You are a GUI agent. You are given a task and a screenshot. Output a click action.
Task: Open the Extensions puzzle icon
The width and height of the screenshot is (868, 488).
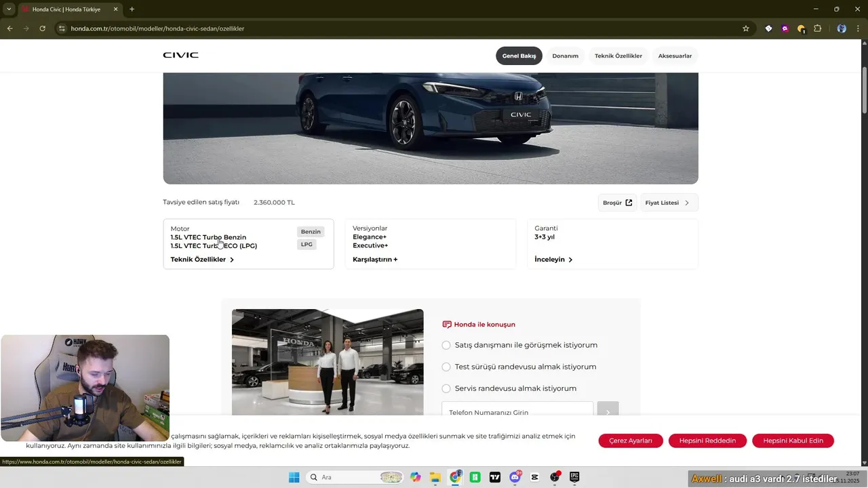[x=817, y=28]
